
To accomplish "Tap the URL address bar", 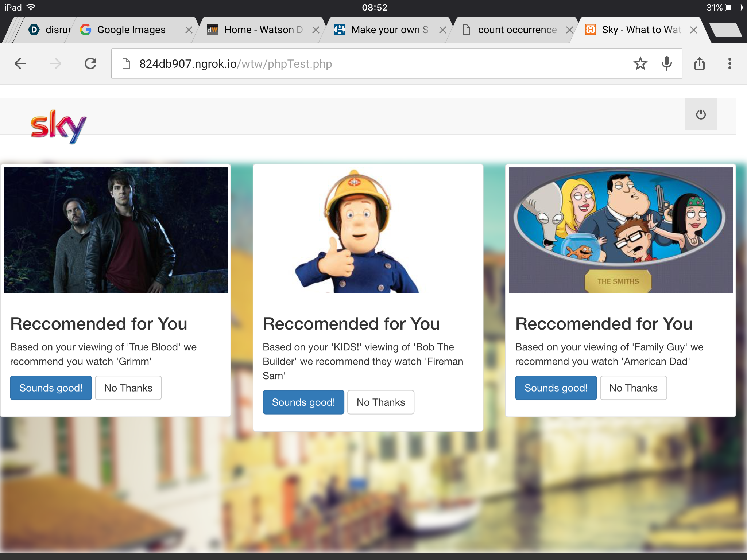I will [365, 64].
